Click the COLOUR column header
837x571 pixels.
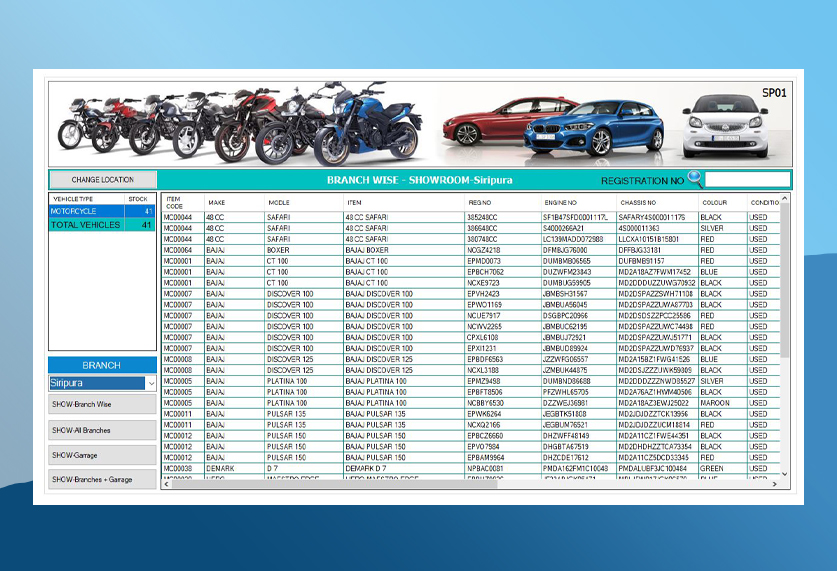[x=723, y=203]
